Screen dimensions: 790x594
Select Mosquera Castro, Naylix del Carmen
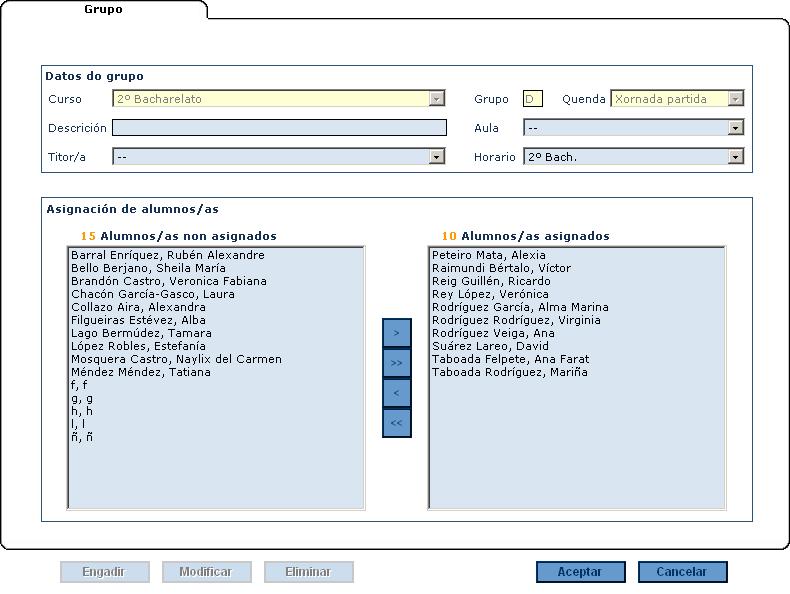(176, 359)
